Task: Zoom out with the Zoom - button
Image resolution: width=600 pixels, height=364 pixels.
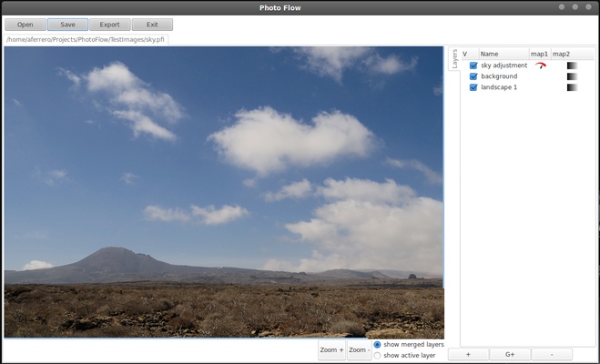Action: point(359,349)
